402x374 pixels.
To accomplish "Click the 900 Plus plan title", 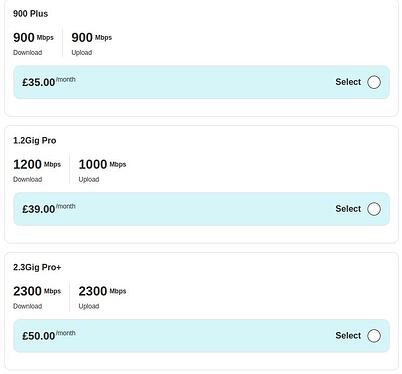I will 30,14.
